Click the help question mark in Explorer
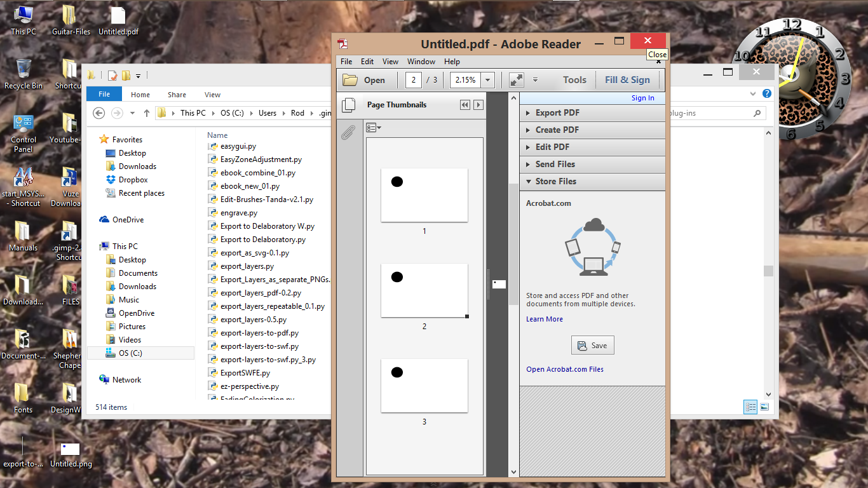The width and height of the screenshot is (868, 488). (x=767, y=94)
